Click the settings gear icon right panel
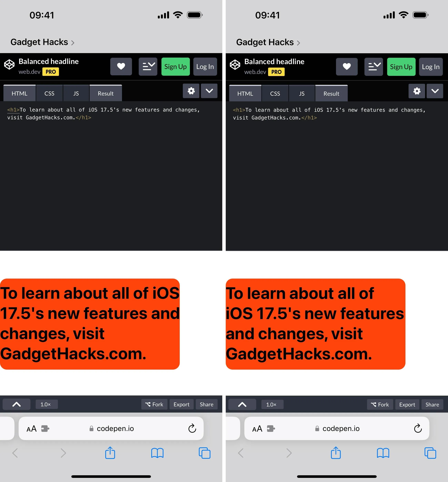This screenshot has width=448, height=482. pyautogui.click(x=417, y=92)
